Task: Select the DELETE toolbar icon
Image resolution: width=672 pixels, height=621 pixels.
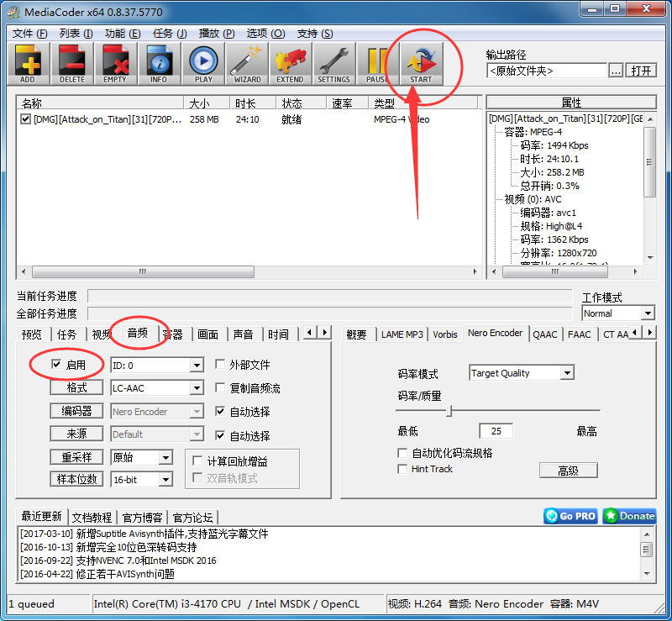Action: [71, 63]
